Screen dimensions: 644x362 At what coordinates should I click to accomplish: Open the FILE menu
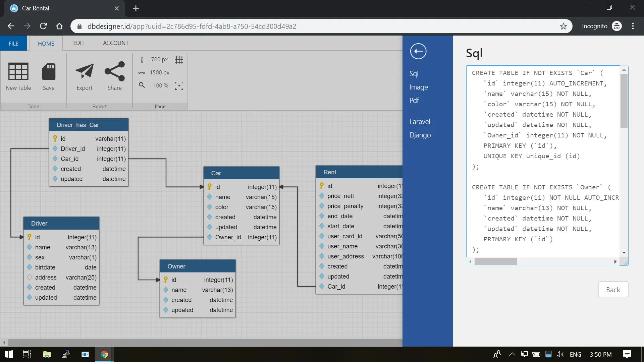click(x=13, y=43)
